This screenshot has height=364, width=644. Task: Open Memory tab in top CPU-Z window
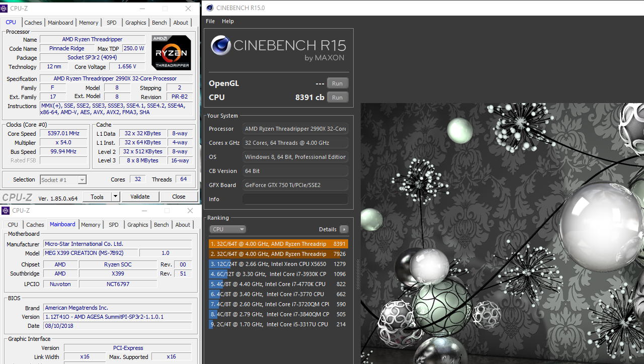coord(89,23)
